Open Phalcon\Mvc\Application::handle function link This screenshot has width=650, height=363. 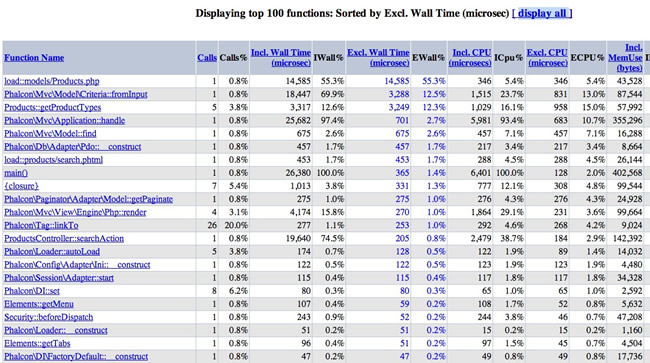(x=65, y=121)
